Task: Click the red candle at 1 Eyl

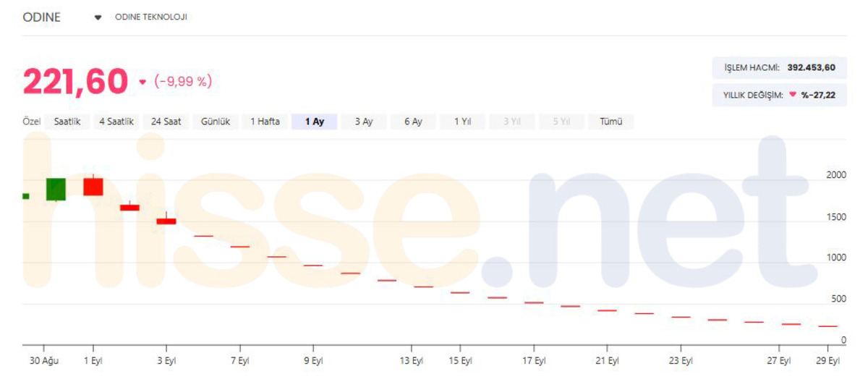Action: click(x=93, y=186)
